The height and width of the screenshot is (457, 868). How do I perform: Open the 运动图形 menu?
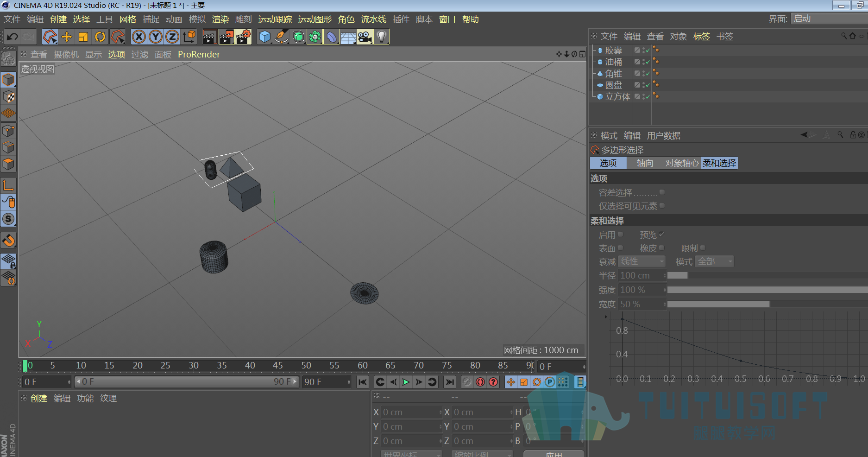pyautogui.click(x=315, y=19)
